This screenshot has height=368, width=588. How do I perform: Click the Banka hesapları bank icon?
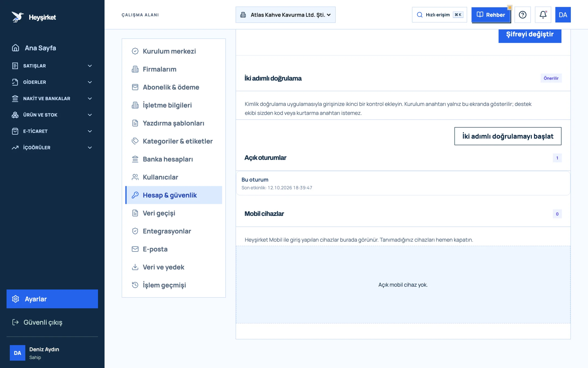tap(135, 159)
